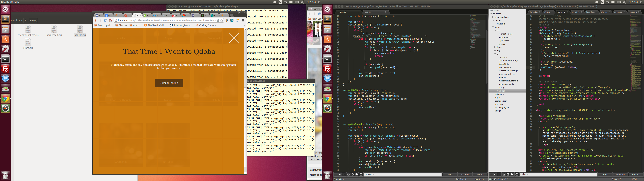
Task: Click the Similar Stories button
Action: [x=169, y=83]
